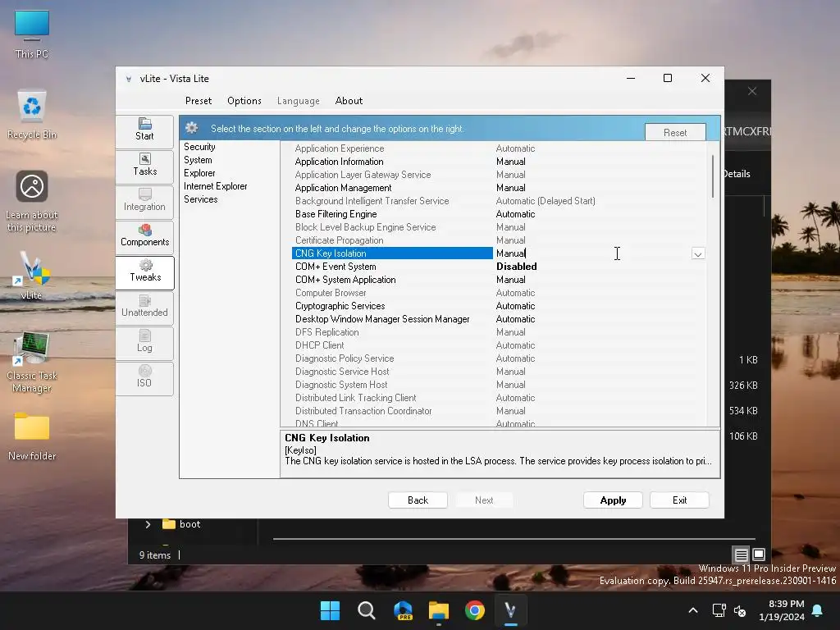Select the Explorer tweak section
Screen dimensions: 840x630
(x=199, y=173)
